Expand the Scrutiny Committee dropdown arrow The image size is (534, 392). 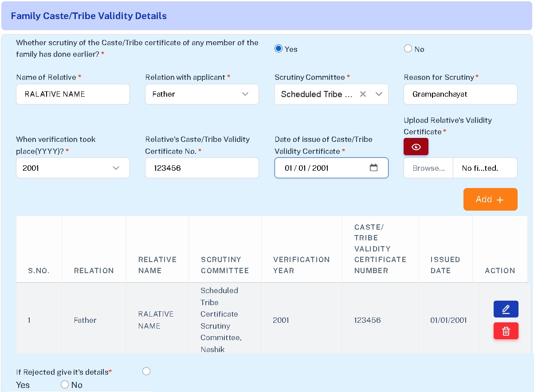(x=379, y=94)
